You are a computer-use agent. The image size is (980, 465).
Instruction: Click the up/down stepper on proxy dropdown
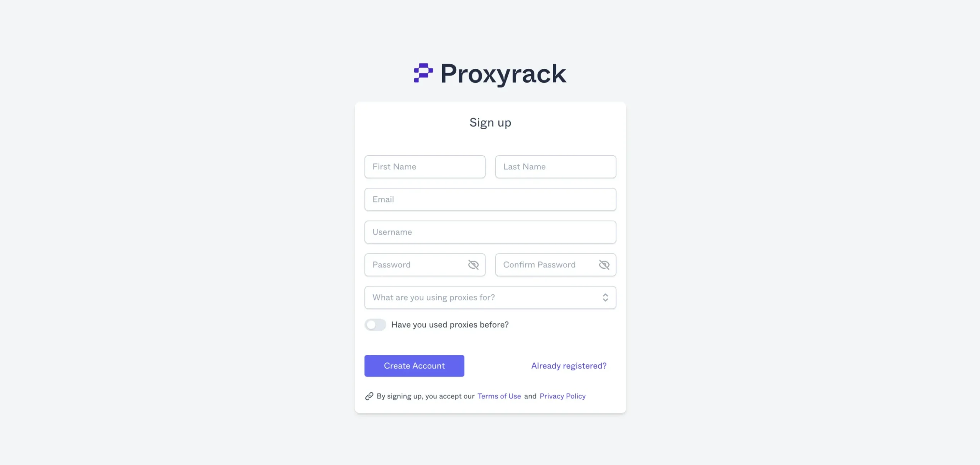(x=605, y=297)
